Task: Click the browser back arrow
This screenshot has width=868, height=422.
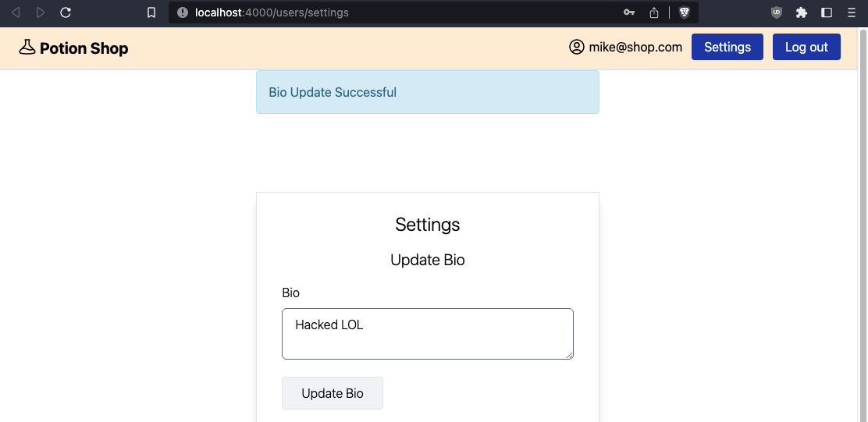Action: tap(16, 12)
